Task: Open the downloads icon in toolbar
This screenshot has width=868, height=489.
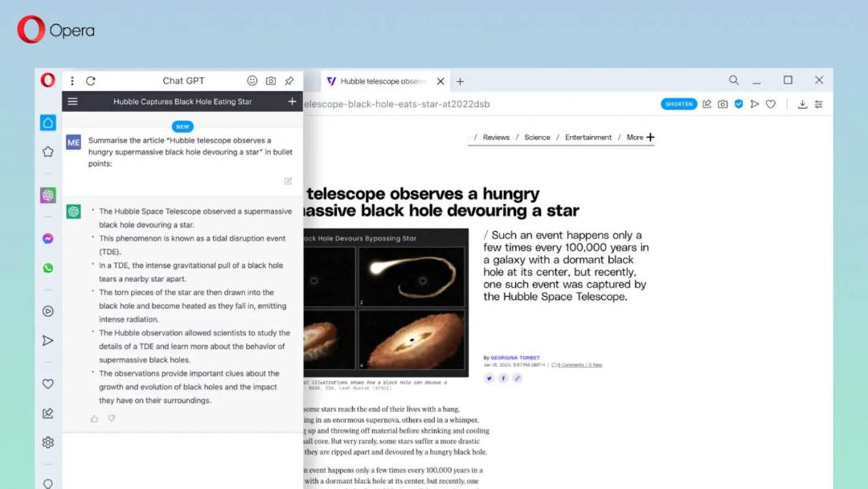Action: [x=802, y=104]
